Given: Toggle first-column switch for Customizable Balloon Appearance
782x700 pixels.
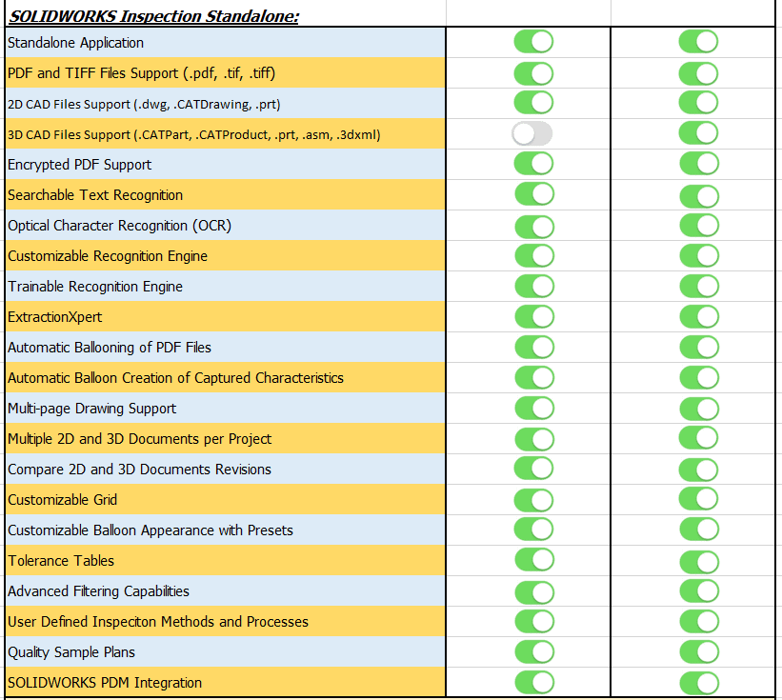Looking at the screenshot, I should click(533, 529).
